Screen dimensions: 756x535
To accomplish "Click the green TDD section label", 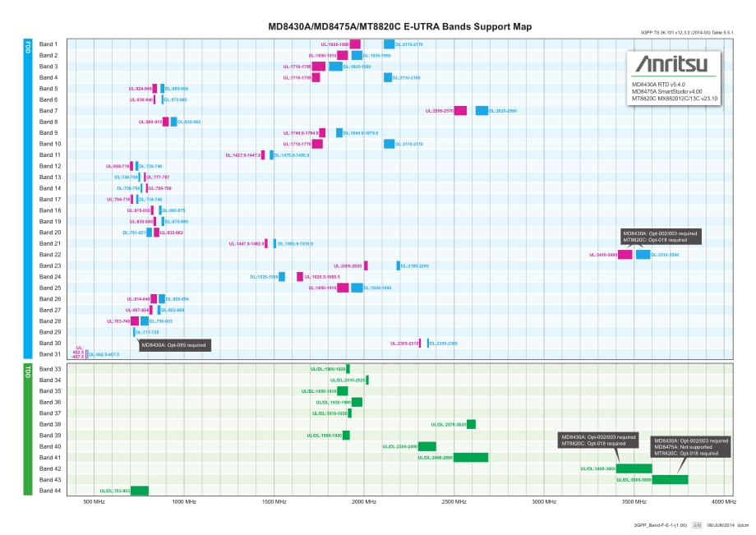I will 28,371.
